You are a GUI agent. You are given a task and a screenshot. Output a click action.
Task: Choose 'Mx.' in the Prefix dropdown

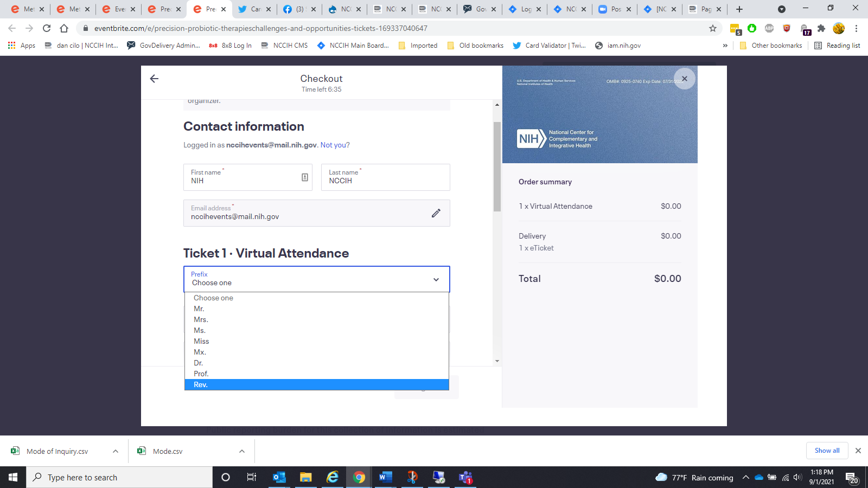[x=200, y=352]
